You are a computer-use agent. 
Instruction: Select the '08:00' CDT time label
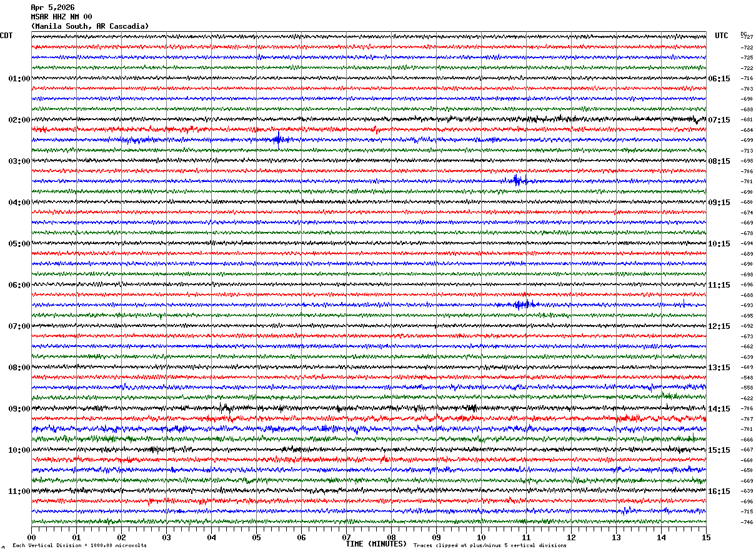[x=19, y=368]
